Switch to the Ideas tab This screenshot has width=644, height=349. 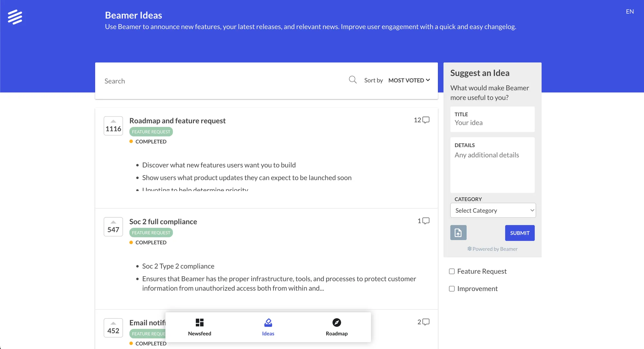268,327
